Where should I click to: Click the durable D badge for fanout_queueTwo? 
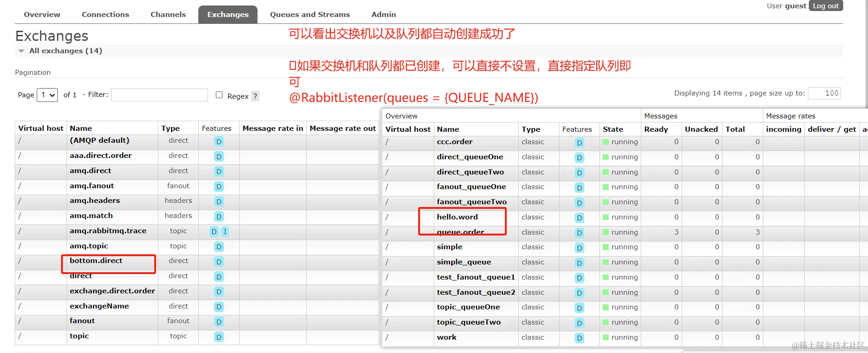click(579, 203)
